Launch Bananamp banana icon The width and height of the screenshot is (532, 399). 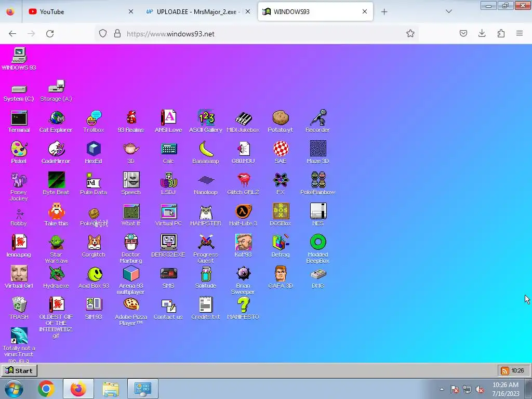pos(206,152)
